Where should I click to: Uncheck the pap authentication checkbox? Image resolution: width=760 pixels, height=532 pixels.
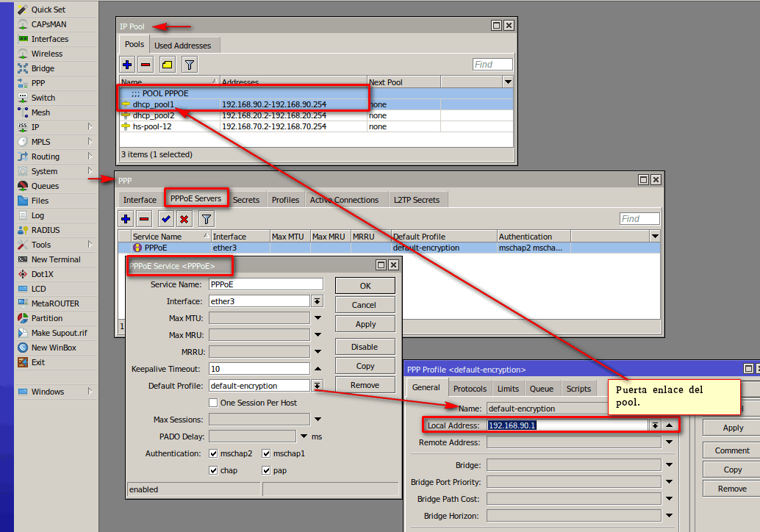[x=266, y=470]
